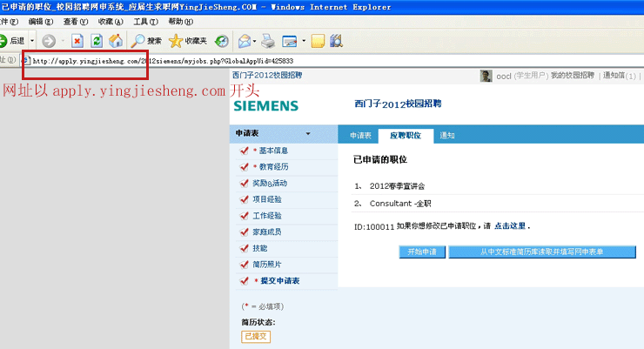Open dropdown arrow beside Edit icon

click(304, 41)
